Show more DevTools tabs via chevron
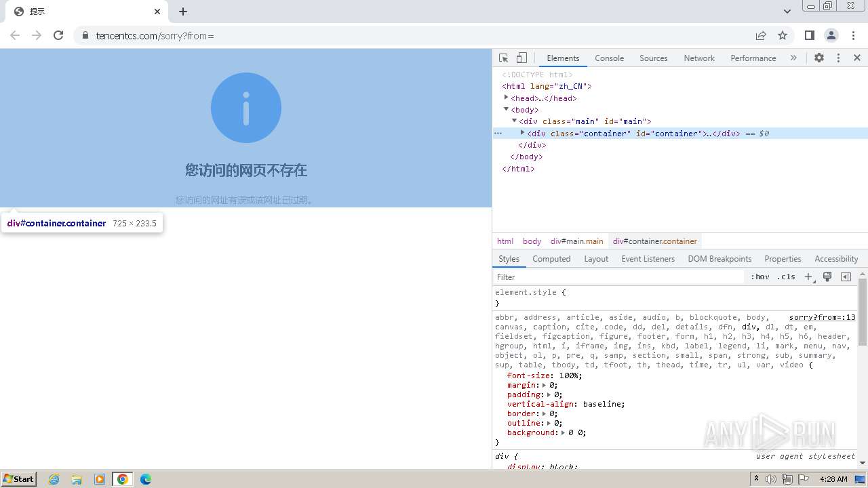Image resolution: width=868 pixels, height=488 pixels. 793,58
